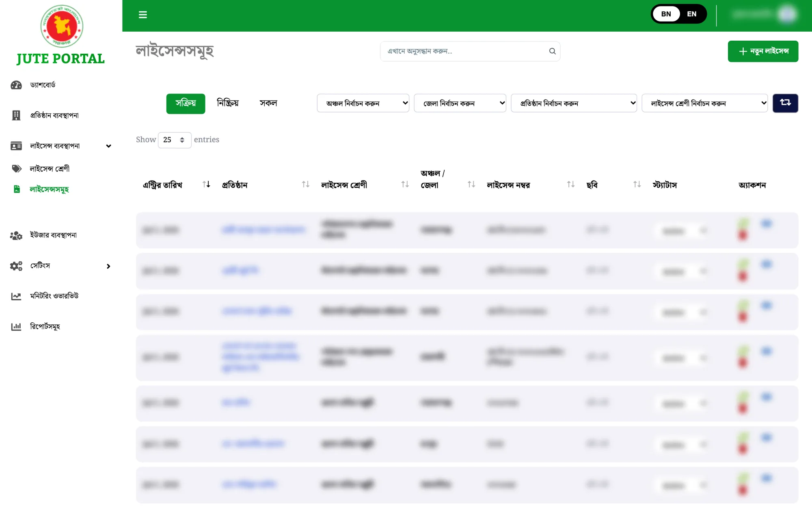Click the reset filters swap-arrows button

(x=785, y=103)
